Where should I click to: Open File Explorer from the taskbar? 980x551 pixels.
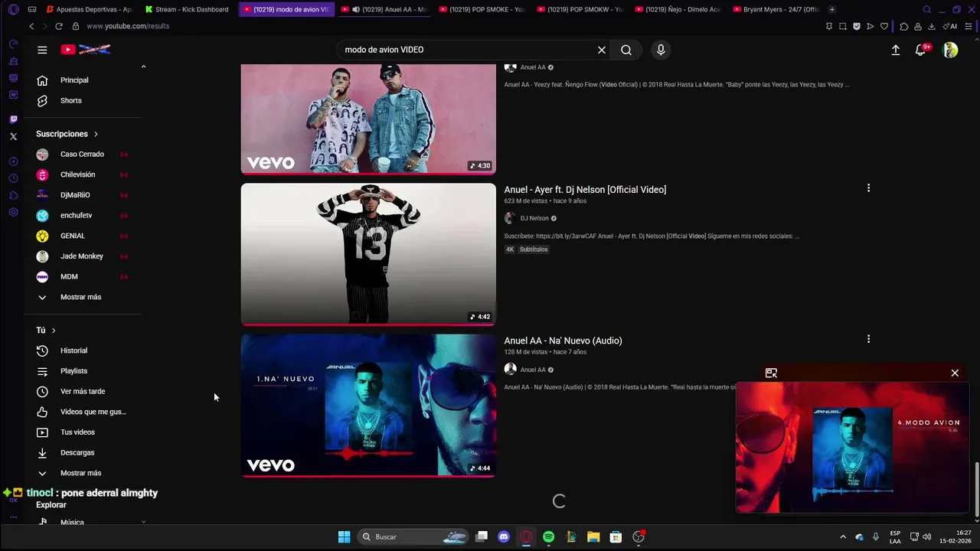pos(593,537)
